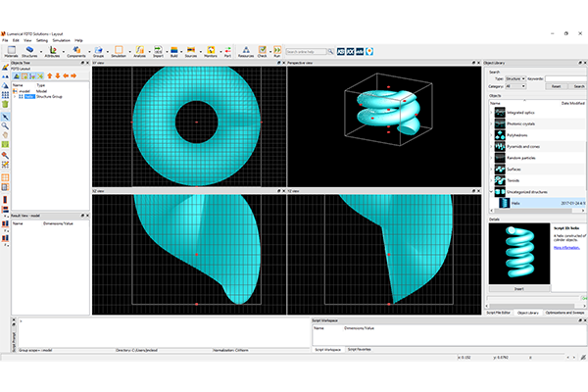Toggle second filter icon in Objects Tree toolbar
Image resolution: width=588 pixels, height=392 pixels.
click(x=24, y=76)
